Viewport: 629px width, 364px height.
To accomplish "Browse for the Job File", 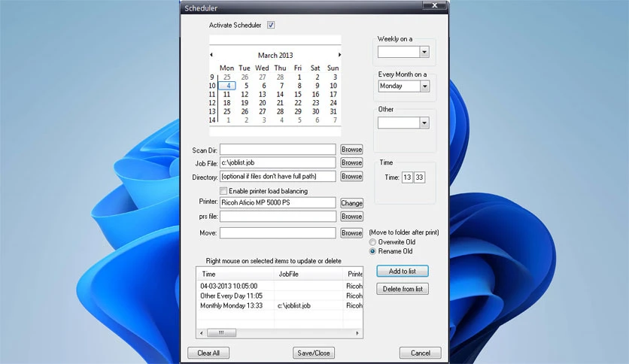I will 352,162.
